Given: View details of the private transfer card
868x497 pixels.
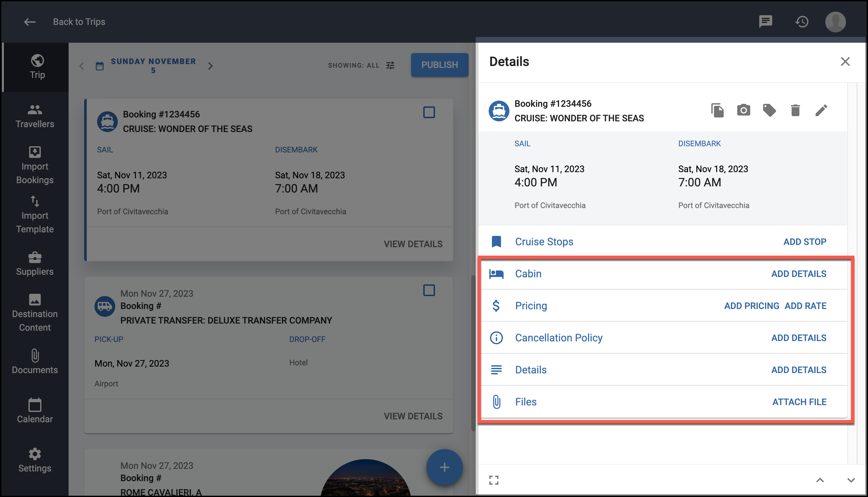Looking at the screenshot, I should 413,416.
